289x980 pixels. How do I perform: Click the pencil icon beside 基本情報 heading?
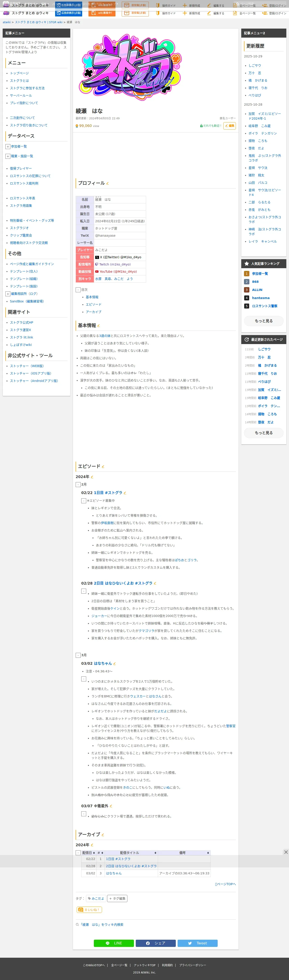coord(99,326)
